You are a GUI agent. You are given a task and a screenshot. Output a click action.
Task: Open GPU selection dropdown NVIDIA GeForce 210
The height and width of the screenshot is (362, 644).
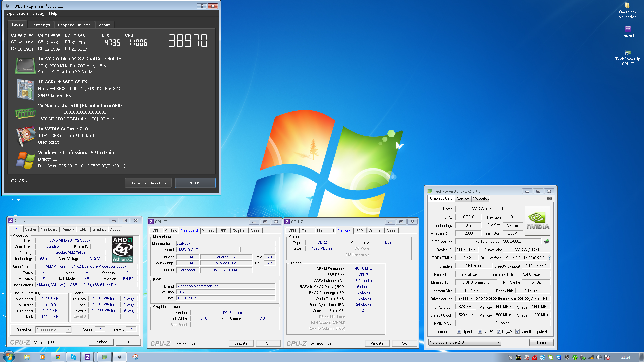(465, 342)
